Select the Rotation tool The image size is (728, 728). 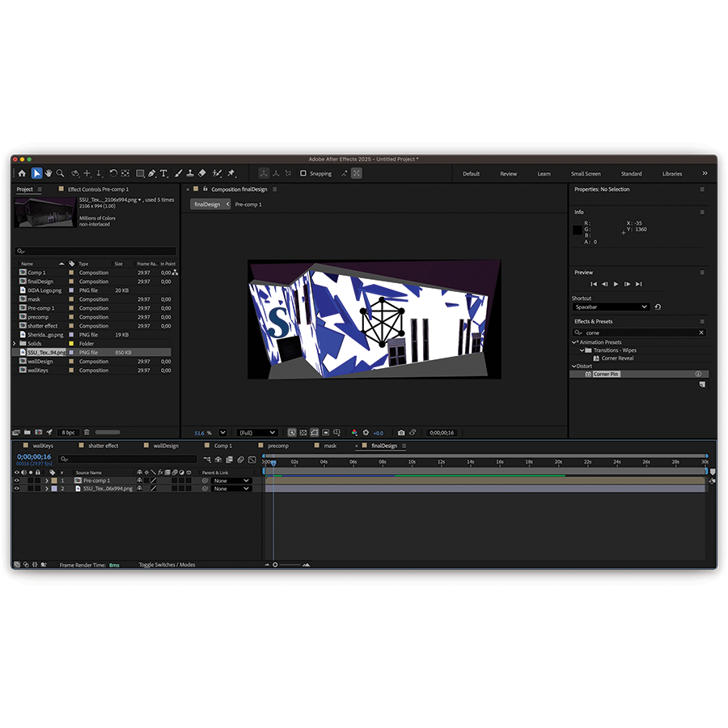pos(113,172)
